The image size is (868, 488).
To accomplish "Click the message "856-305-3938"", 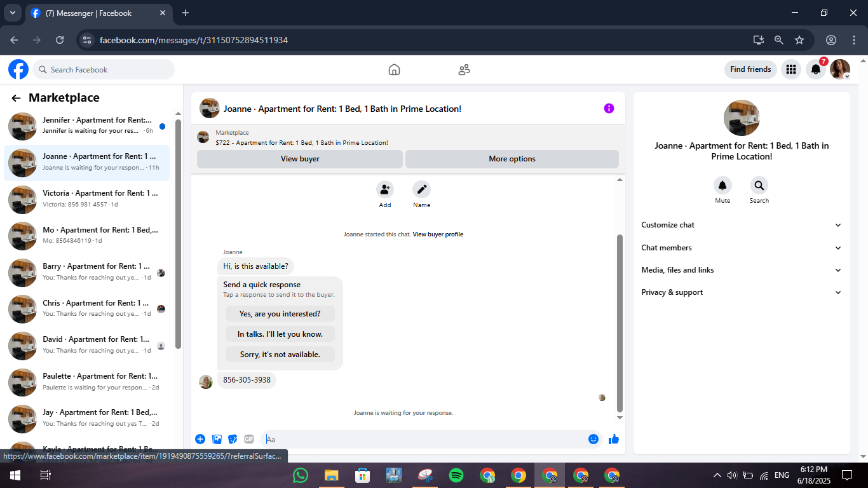I will pos(247,380).
